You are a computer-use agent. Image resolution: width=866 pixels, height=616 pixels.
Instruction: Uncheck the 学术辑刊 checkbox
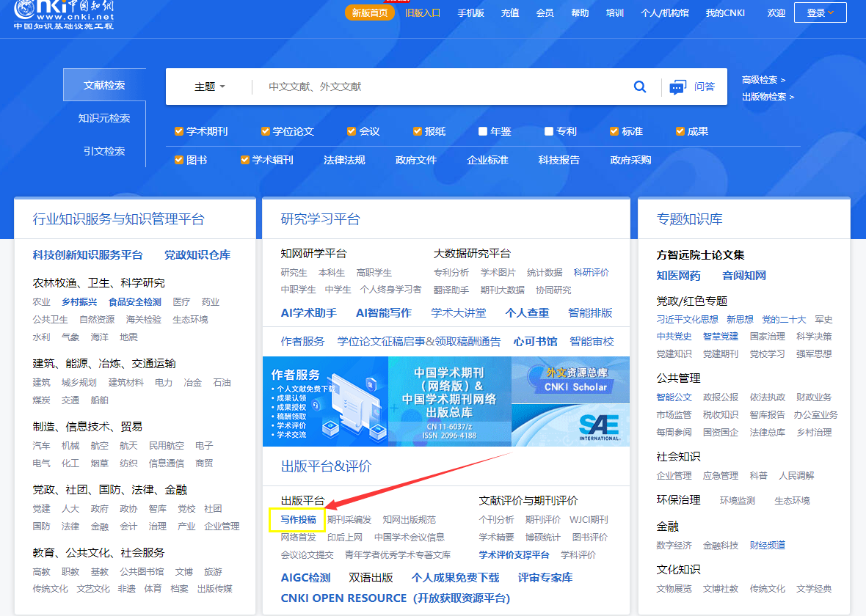tap(244, 160)
